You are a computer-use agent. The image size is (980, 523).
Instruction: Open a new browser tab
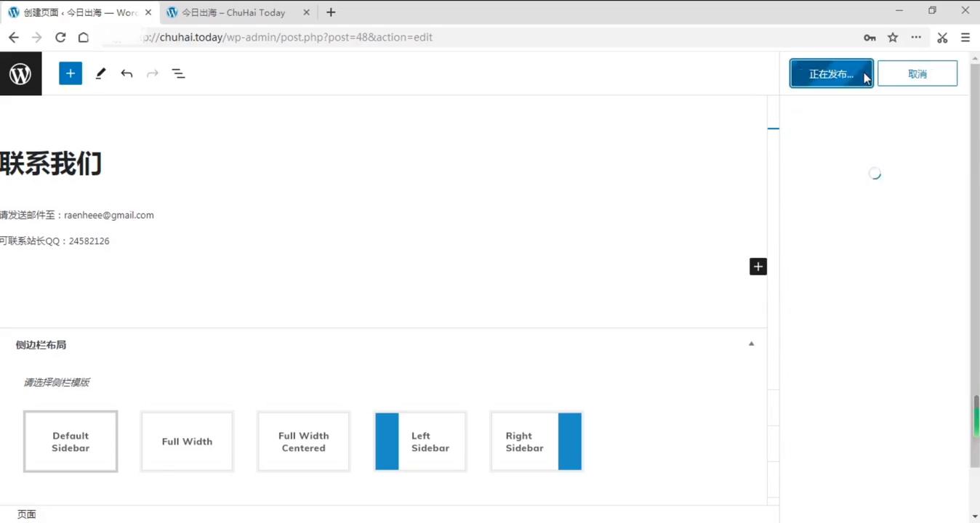coord(331,12)
